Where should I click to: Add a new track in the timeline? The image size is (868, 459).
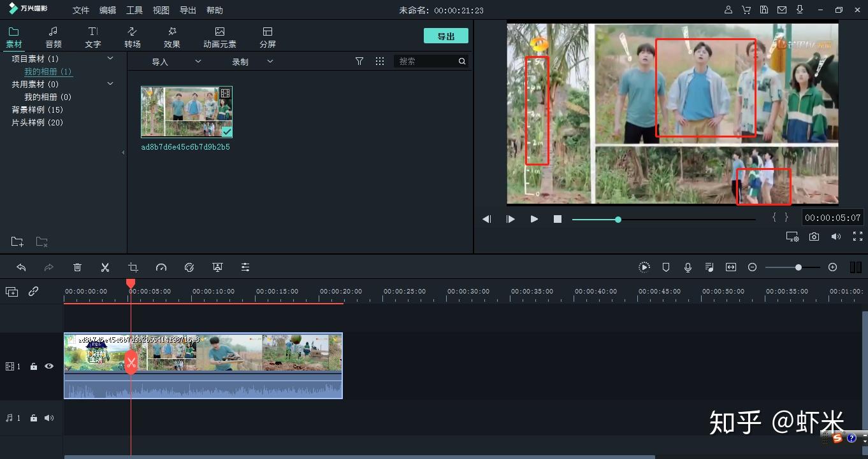(12, 292)
